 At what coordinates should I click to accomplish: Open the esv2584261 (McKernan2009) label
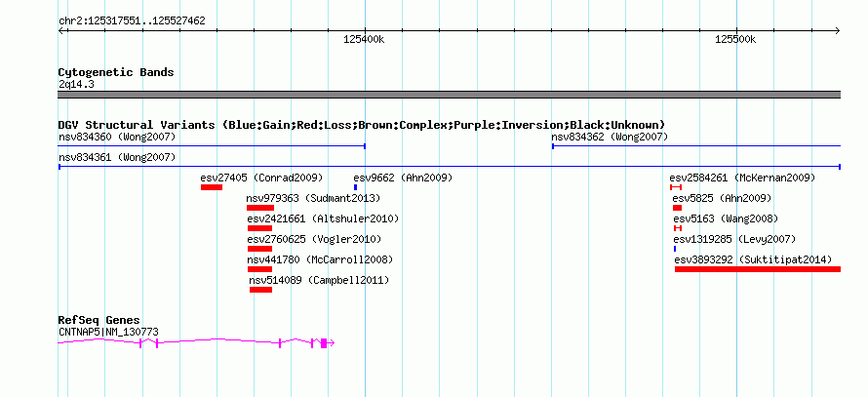[742, 178]
